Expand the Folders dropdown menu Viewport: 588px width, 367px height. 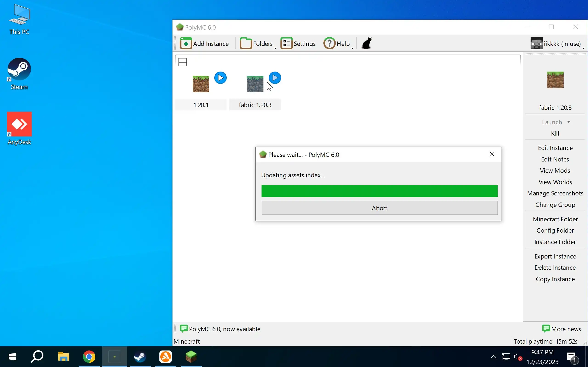(275, 48)
